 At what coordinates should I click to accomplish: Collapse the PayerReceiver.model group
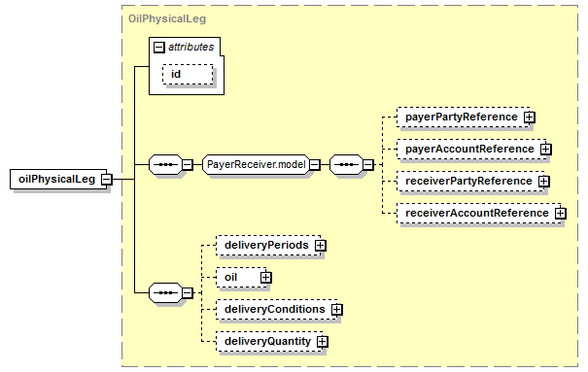click(x=315, y=164)
